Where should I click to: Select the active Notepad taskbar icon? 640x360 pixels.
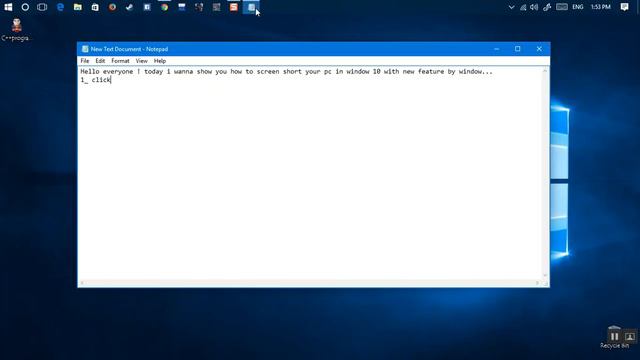click(x=251, y=7)
